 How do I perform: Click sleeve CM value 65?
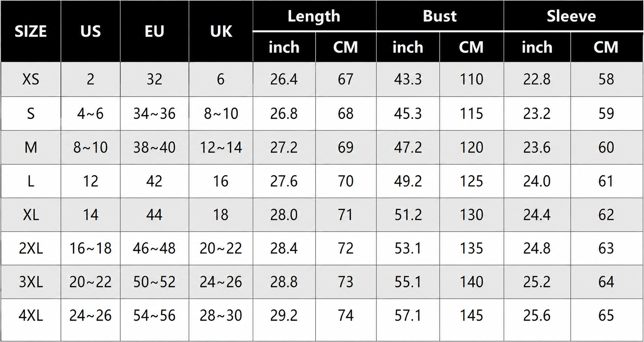(x=606, y=316)
